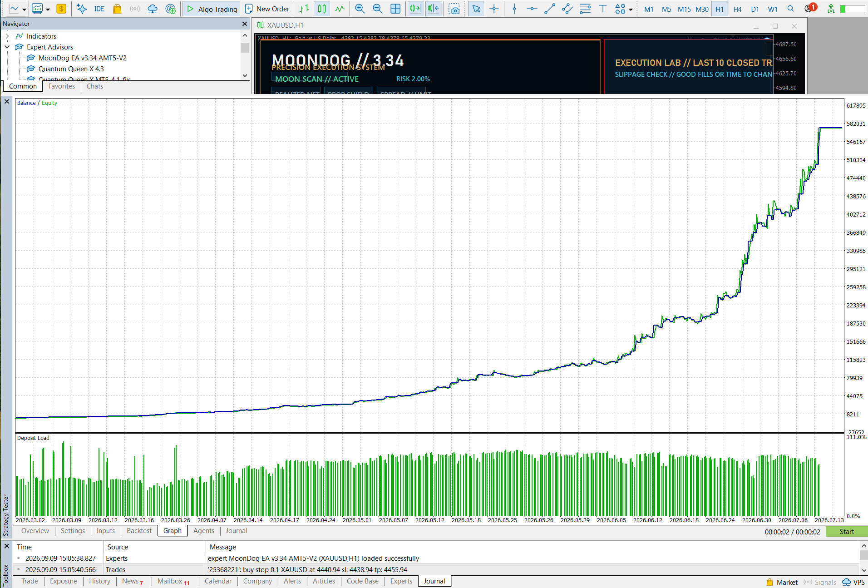Viewport: 868px width, 588px height.
Task: Select the W1 timeframe
Action: pos(773,9)
